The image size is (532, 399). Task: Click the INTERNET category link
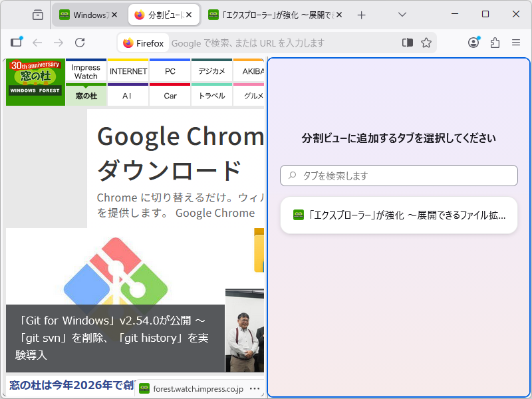[128, 70]
